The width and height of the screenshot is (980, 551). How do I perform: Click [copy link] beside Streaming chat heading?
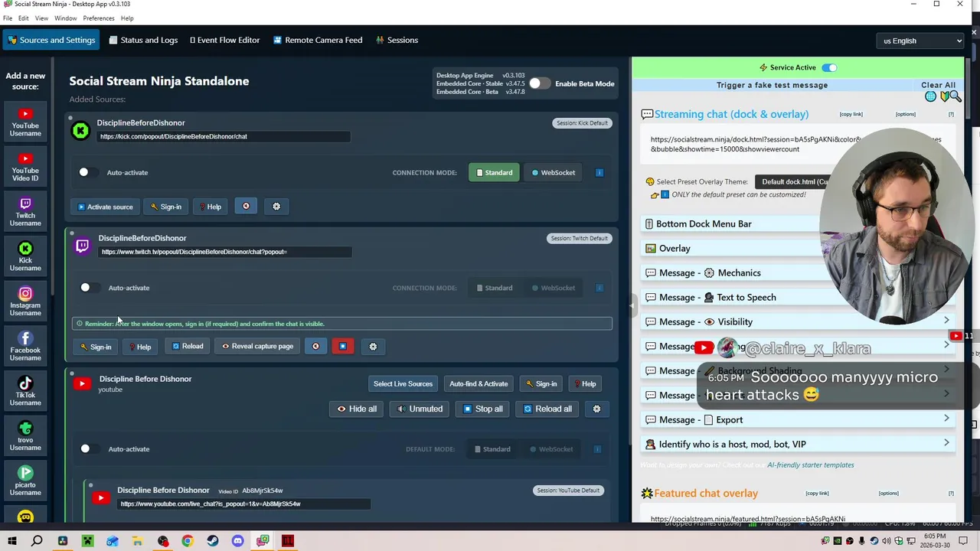click(x=851, y=114)
